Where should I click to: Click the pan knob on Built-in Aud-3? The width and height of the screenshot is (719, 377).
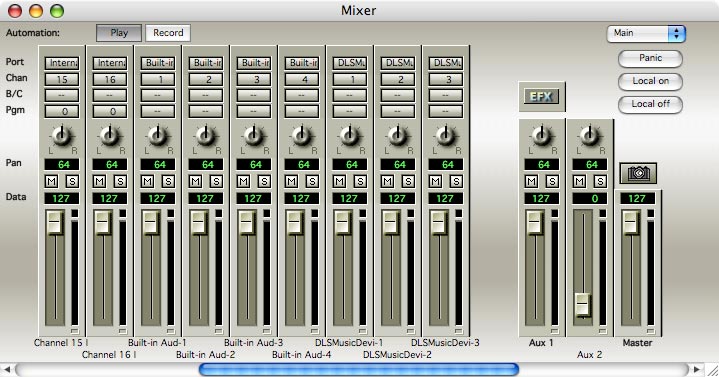tap(254, 136)
